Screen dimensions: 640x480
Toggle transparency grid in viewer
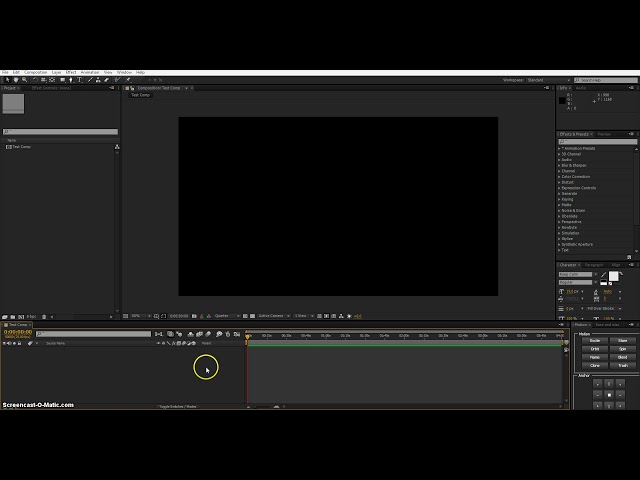pos(252,316)
